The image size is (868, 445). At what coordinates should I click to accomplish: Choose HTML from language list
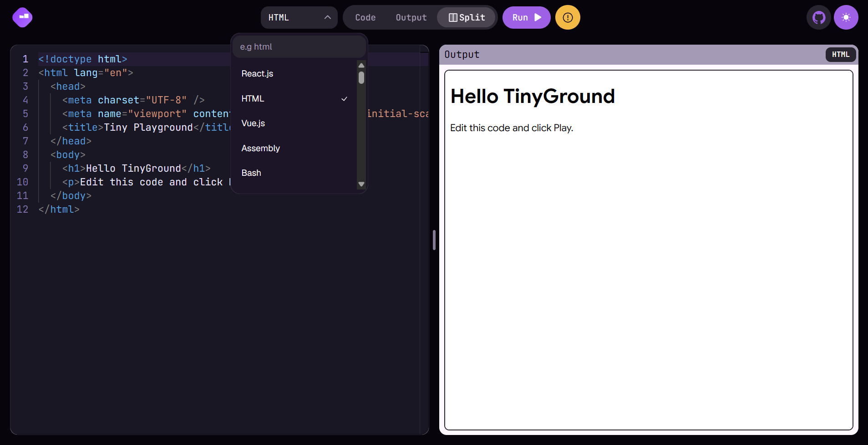[x=295, y=99]
